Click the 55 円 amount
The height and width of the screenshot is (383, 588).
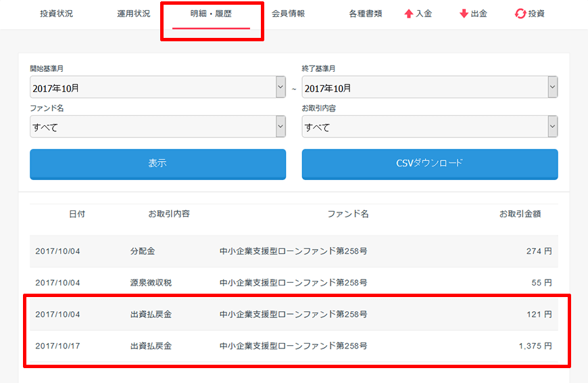(541, 283)
